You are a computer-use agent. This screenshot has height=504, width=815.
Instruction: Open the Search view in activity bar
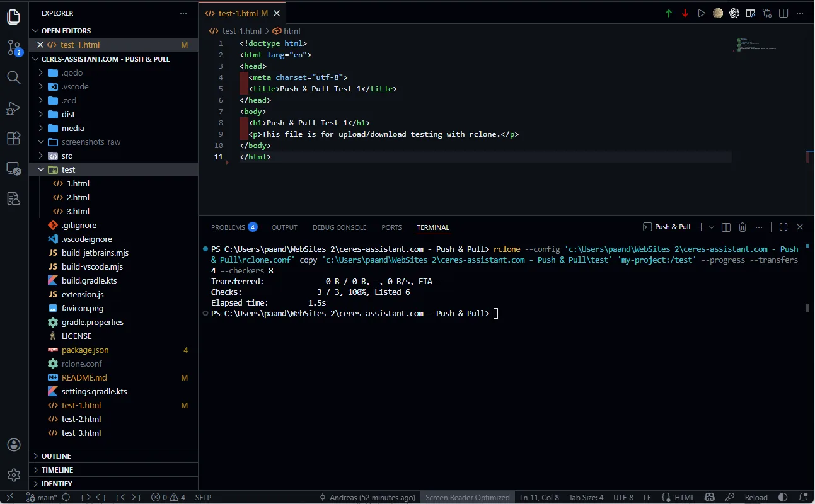click(14, 77)
